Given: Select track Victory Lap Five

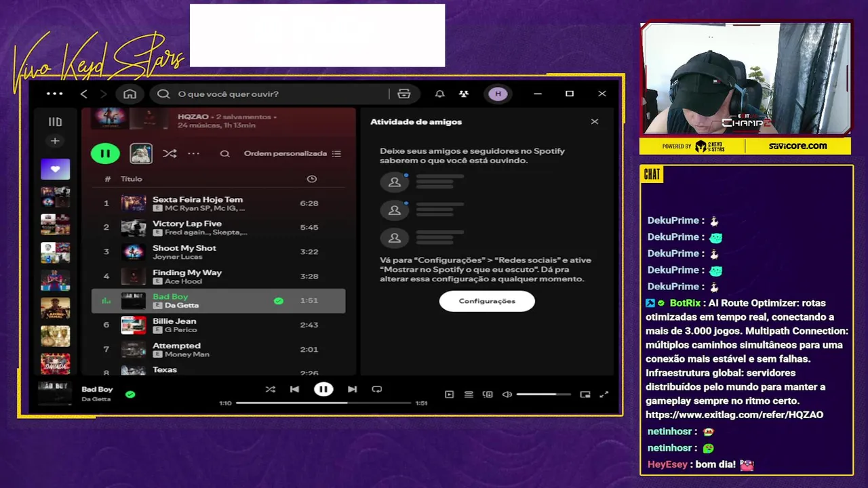Looking at the screenshot, I should pos(218,228).
